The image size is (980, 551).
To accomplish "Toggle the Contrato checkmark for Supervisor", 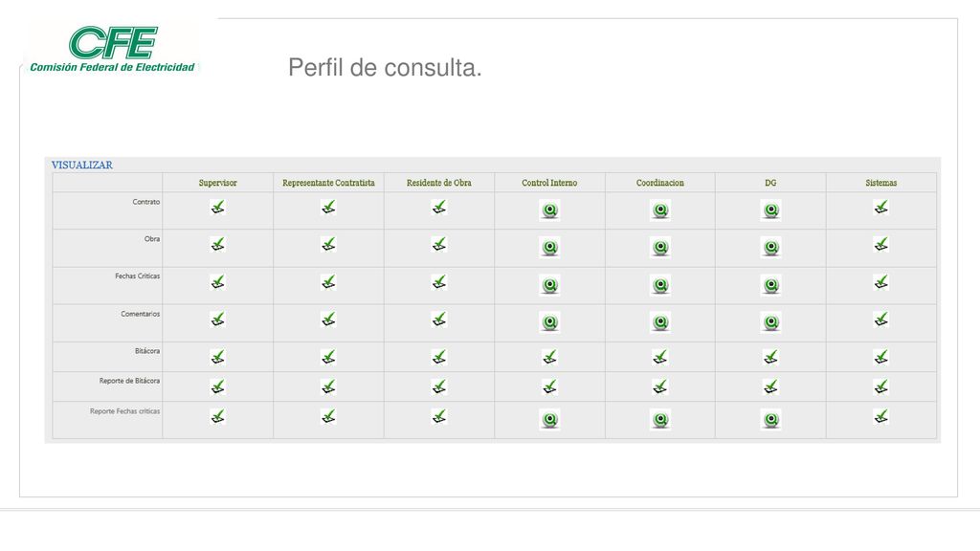I will pyautogui.click(x=217, y=207).
